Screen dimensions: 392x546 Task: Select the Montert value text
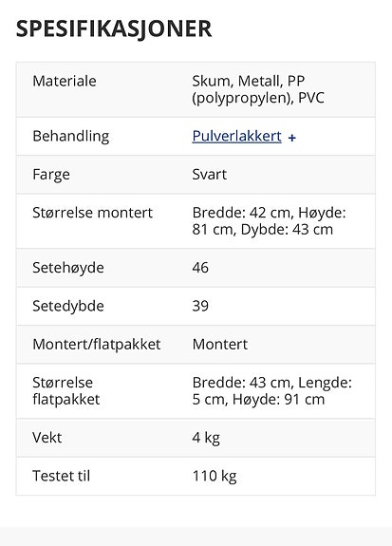(219, 345)
